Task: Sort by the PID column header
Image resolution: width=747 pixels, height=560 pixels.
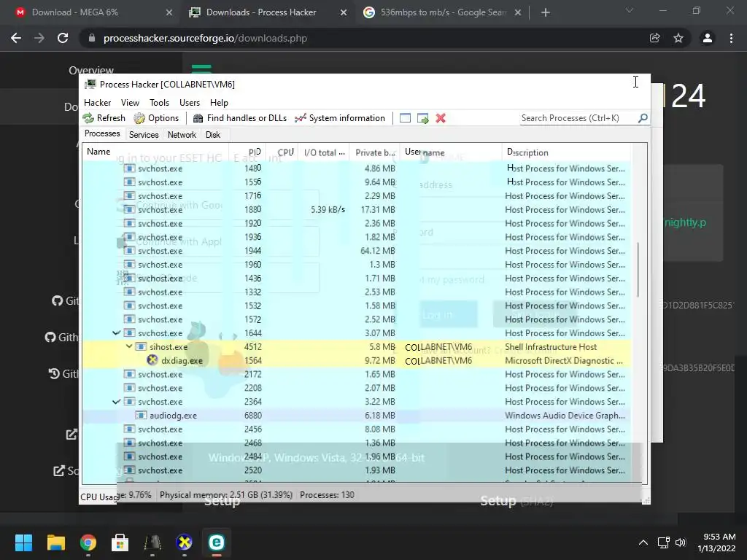Action: 247,152
